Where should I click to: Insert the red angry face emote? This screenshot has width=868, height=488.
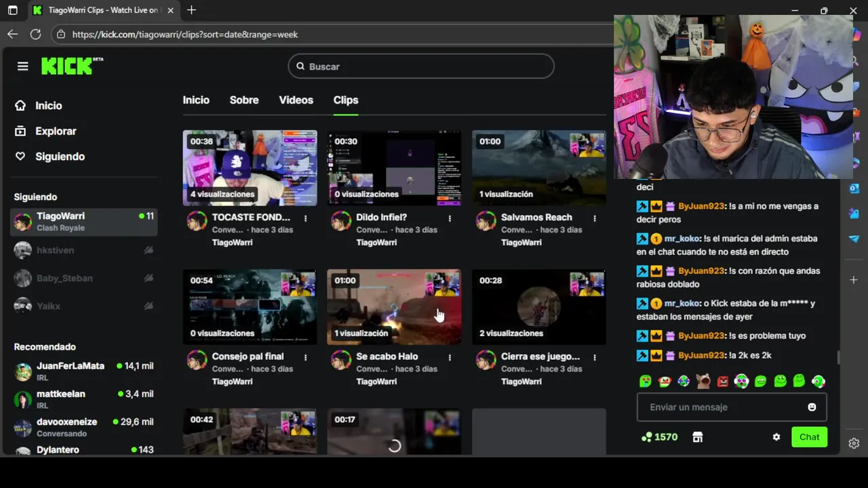[723, 381]
